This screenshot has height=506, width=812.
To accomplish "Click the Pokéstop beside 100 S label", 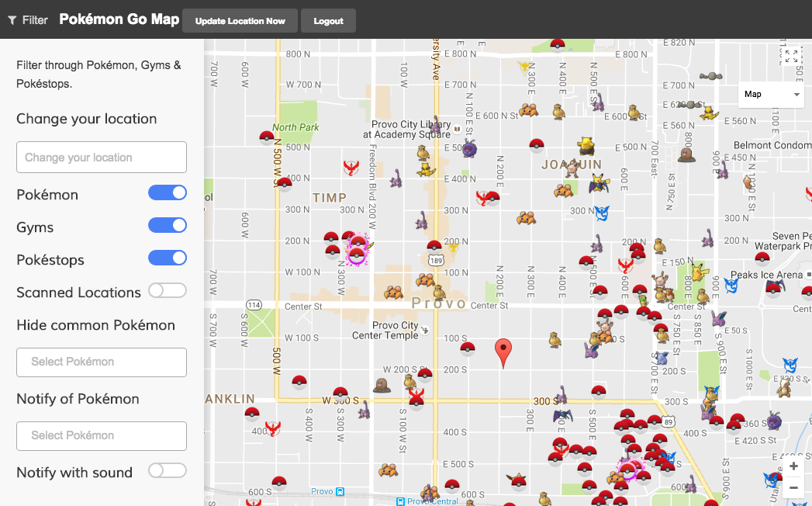I will coord(468,349).
